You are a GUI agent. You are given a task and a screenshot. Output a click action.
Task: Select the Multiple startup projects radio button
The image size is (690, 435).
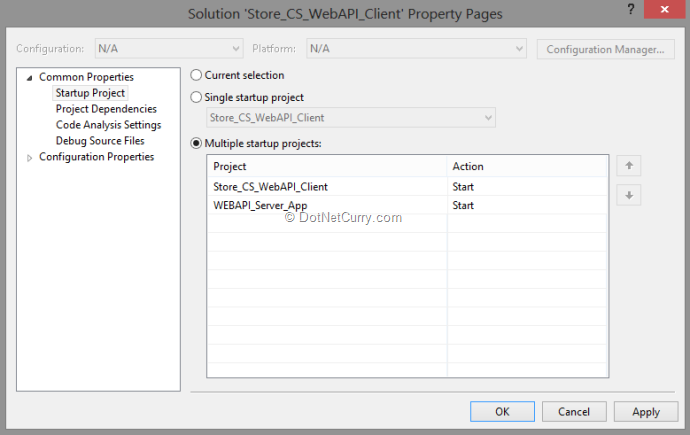tap(196, 143)
